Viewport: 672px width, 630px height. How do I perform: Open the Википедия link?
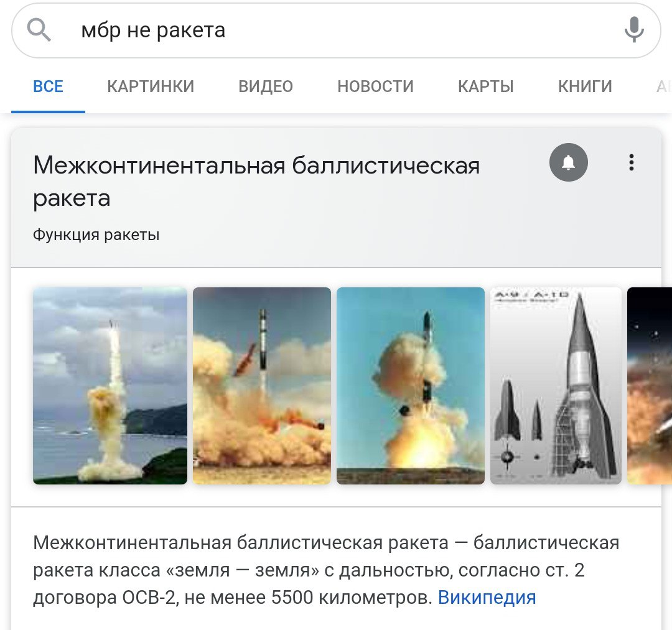coord(487,597)
